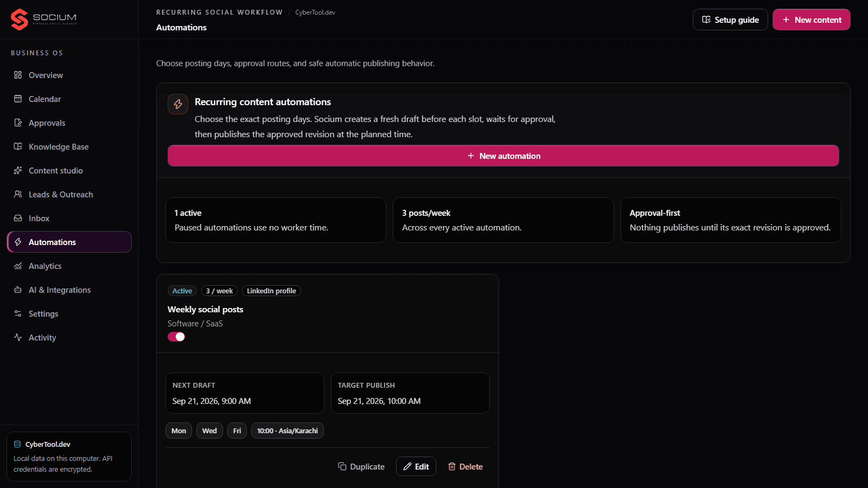Select the Automations menu item
Image resolution: width=868 pixels, height=488 pixels.
69,242
